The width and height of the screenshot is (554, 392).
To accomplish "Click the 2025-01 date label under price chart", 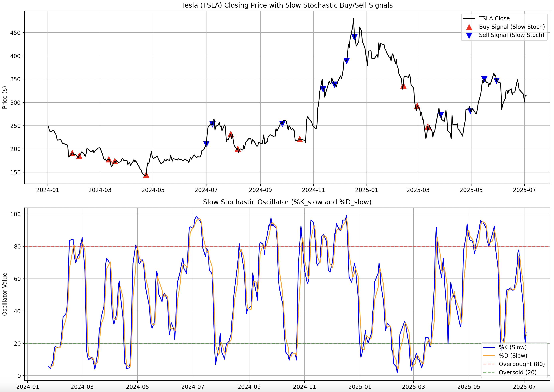I will (x=367, y=190).
